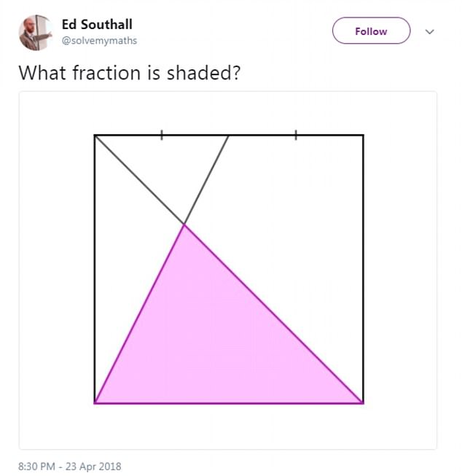The width and height of the screenshot is (462, 476).
Task: Click the right tick mark on square's top edge
Action: pos(296,135)
